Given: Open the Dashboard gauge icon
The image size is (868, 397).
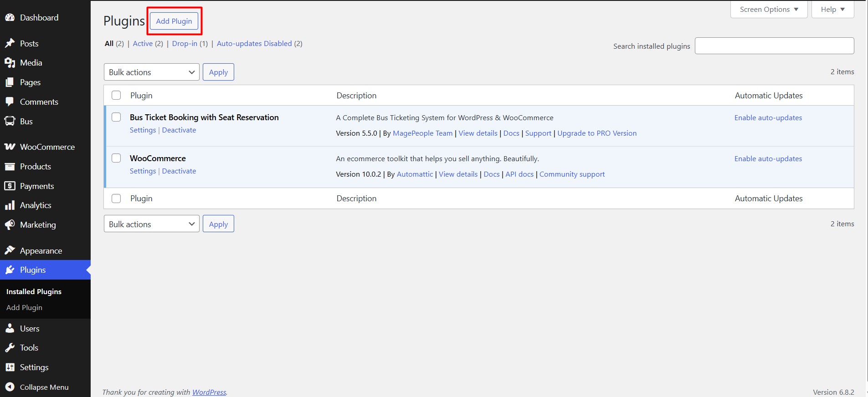Looking at the screenshot, I should point(10,18).
